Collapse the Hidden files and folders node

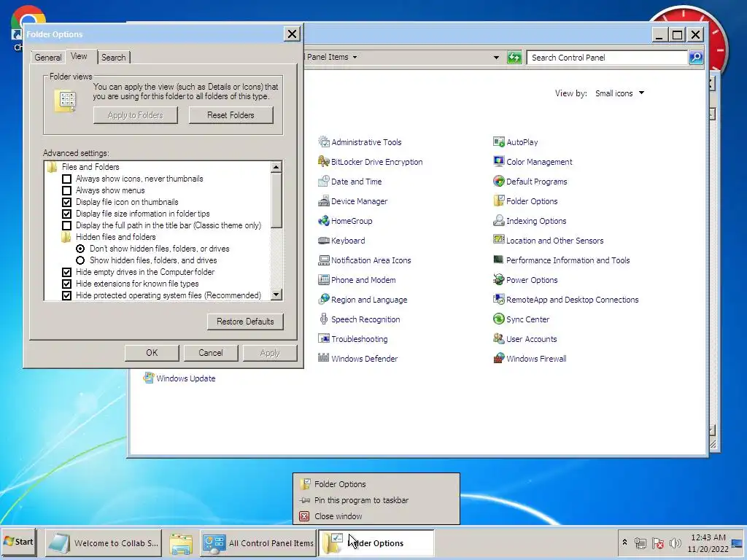pyautogui.click(x=66, y=237)
